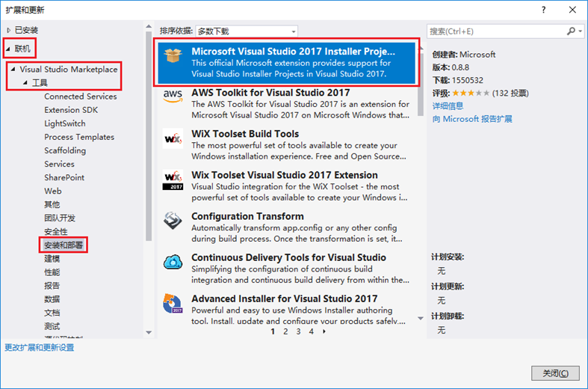Select Connected Services category
588x389 pixels.
pyautogui.click(x=80, y=97)
